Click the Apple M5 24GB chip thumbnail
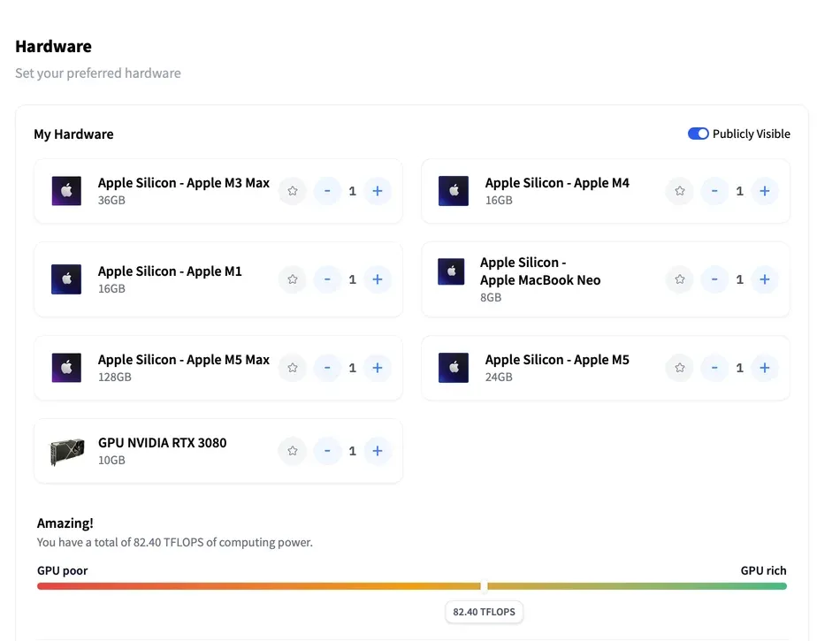840x641 pixels. click(x=454, y=367)
